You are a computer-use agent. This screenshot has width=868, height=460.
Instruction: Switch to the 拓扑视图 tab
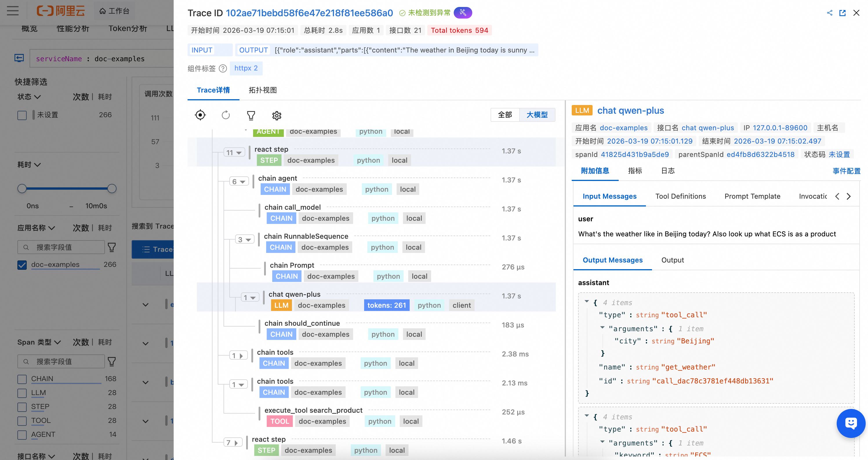point(263,90)
